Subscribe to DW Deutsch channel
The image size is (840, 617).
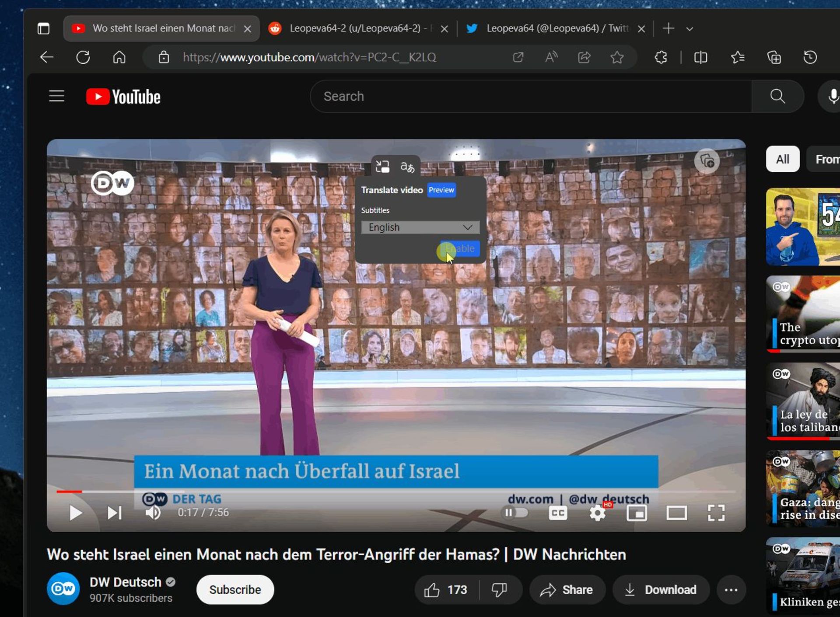pyautogui.click(x=235, y=589)
